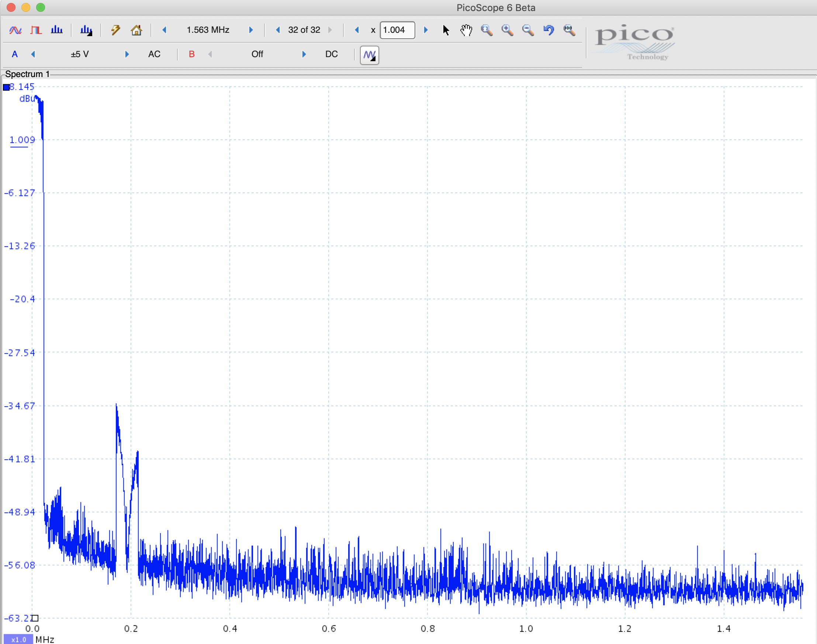This screenshot has width=817, height=644.
Task: Increase the x zoom factor
Action: (x=426, y=30)
